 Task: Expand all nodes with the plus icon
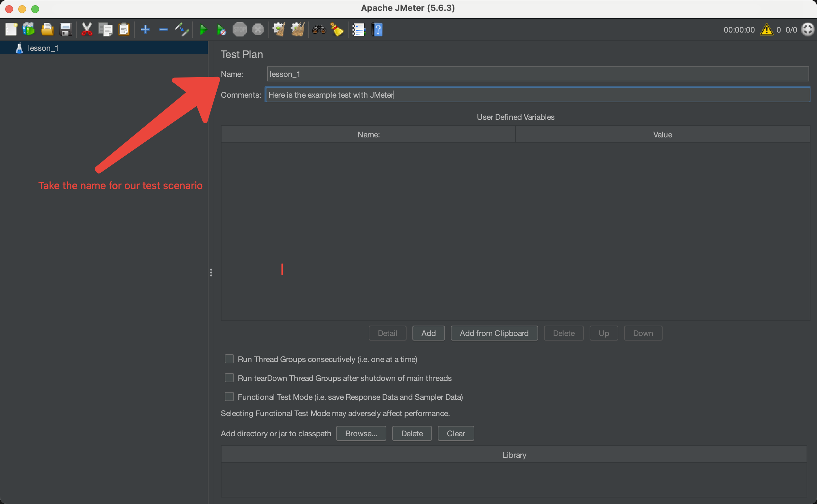point(145,30)
